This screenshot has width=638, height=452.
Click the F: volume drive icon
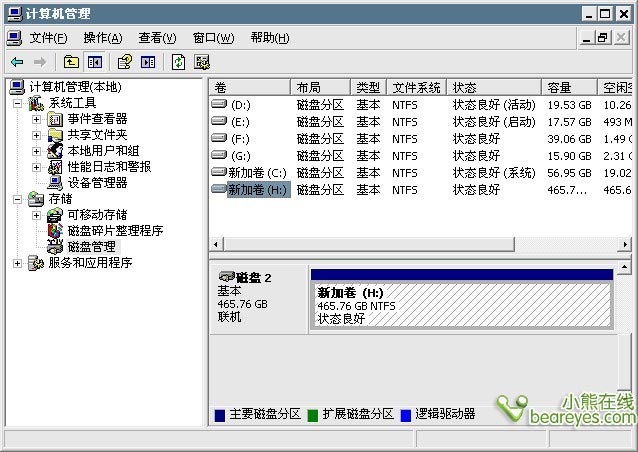219,138
